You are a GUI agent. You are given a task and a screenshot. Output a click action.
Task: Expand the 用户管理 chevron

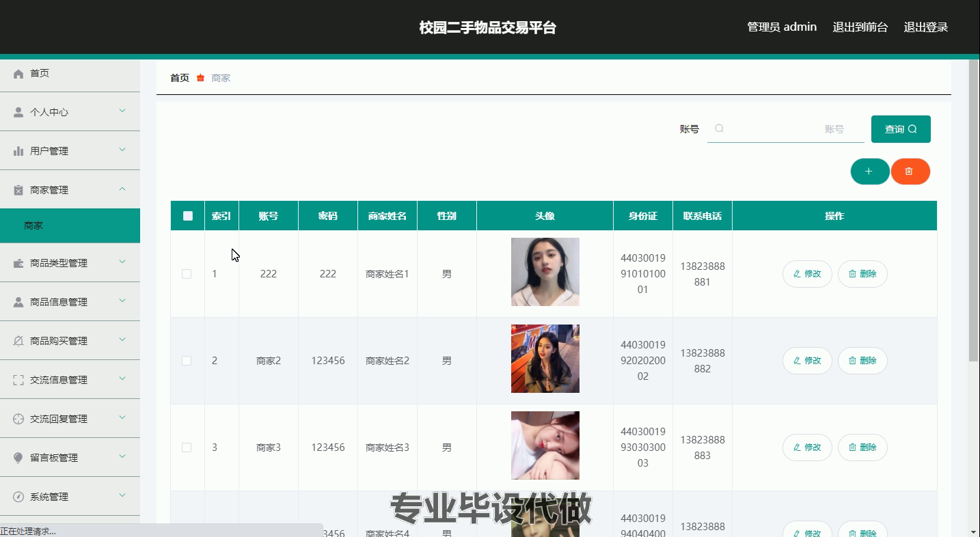(122, 150)
